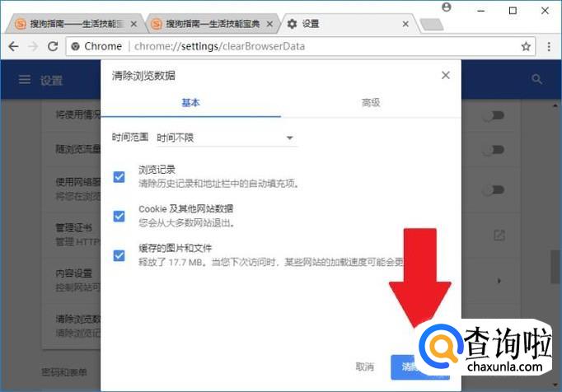Click the Sogou icon on the first tab
The height and width of the screenshot is (392, 562).
point(21,24)
